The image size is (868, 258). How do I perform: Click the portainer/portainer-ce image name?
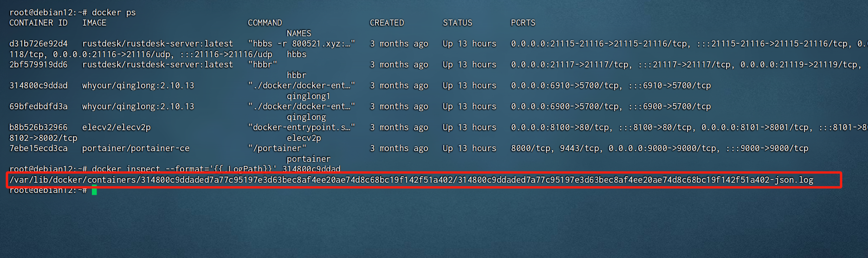(x=136, y=148)
